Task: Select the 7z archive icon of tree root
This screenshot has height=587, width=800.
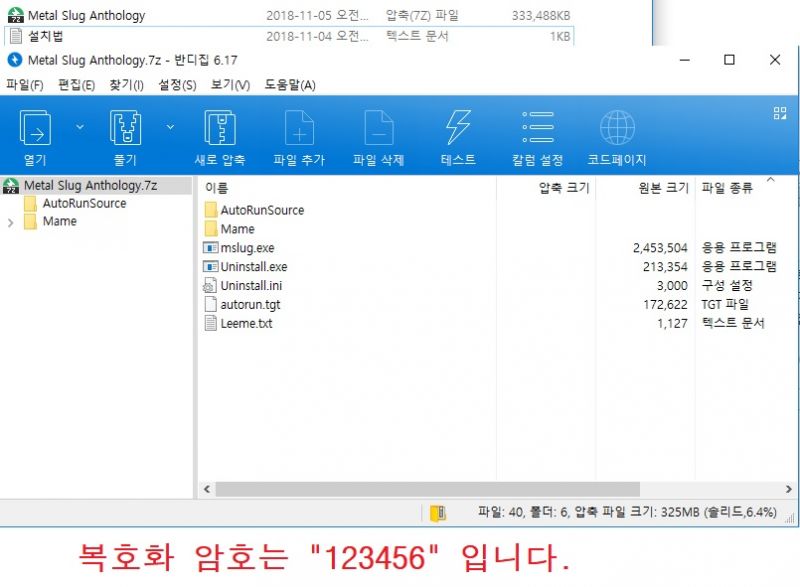Action: pos(11,186)
